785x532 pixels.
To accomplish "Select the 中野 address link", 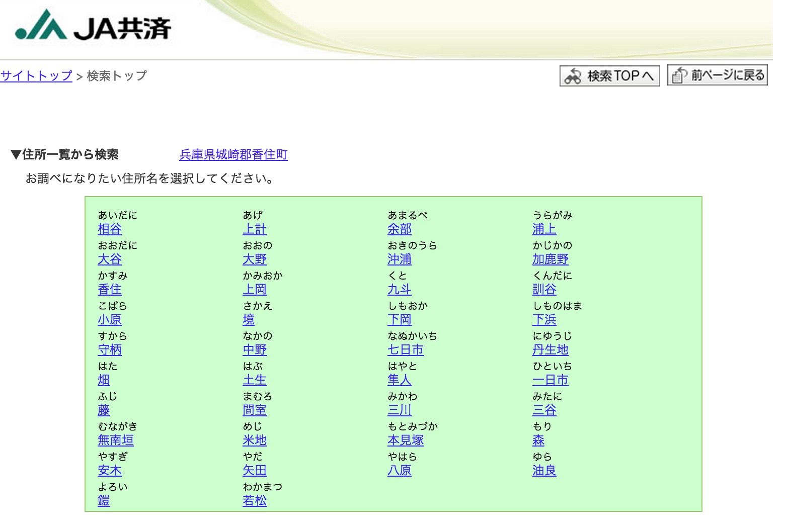I will pyautogui.click(x=255, y=350).
